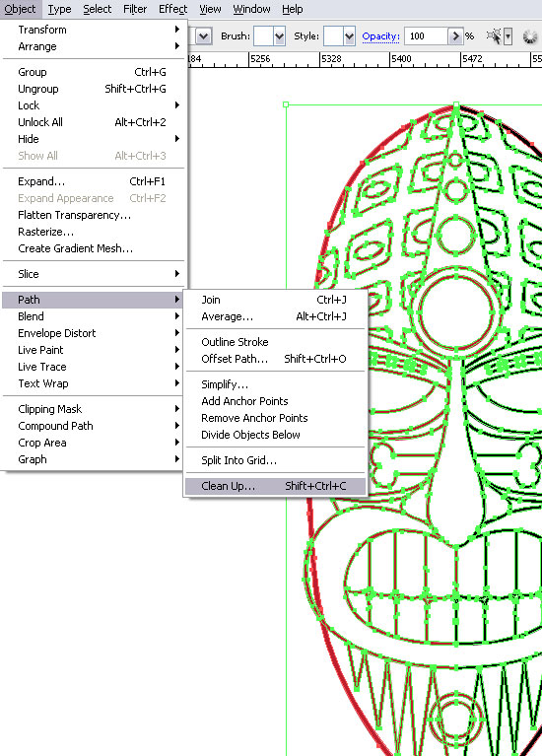Viewport: 542px width, 756px height.
Task: Open the Opacity slider arrow
Action: click(455, 36)
